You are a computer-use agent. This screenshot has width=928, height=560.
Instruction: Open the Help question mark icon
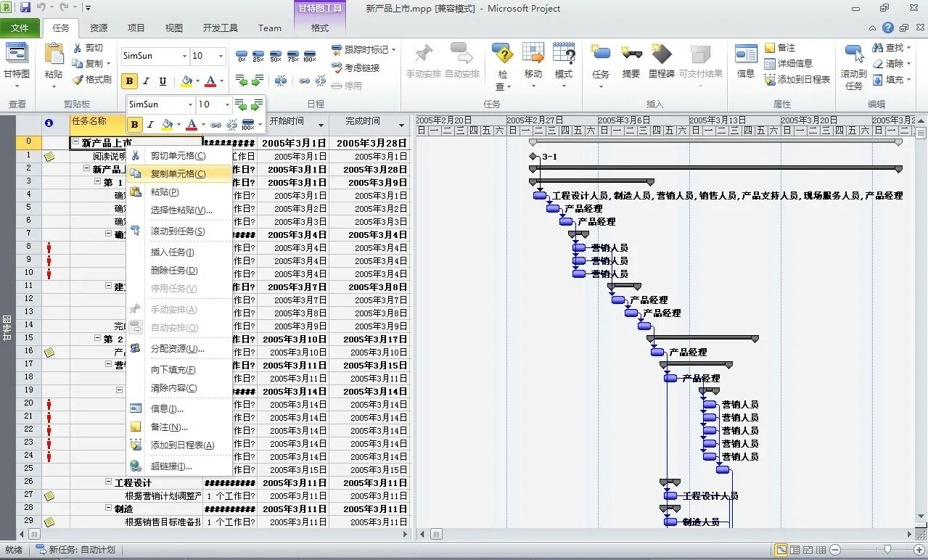point(888,28)
